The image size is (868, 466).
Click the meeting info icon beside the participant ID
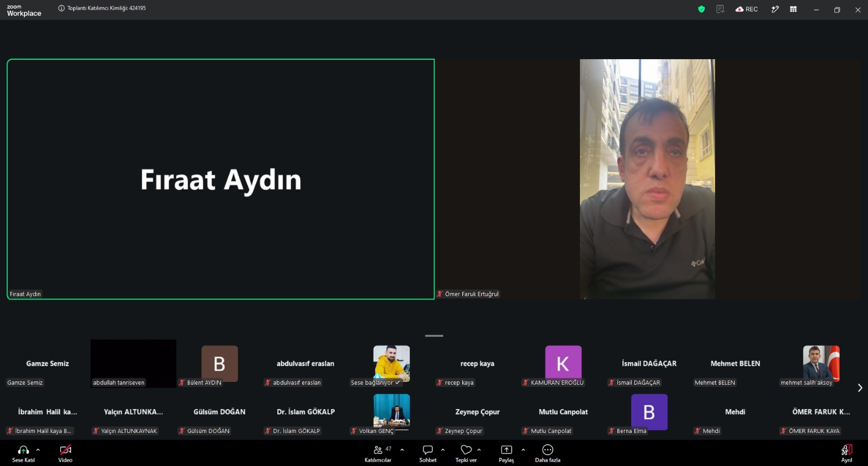61,8
